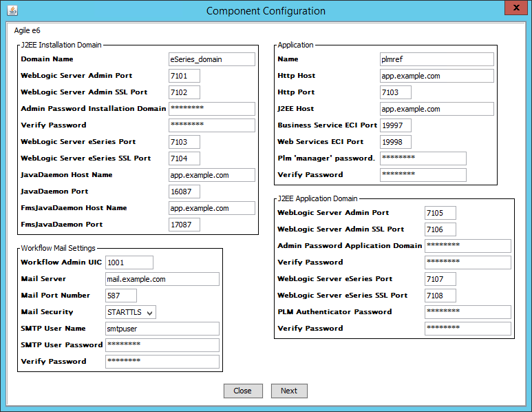Edit the Mail Server field

tap(162, 279)
